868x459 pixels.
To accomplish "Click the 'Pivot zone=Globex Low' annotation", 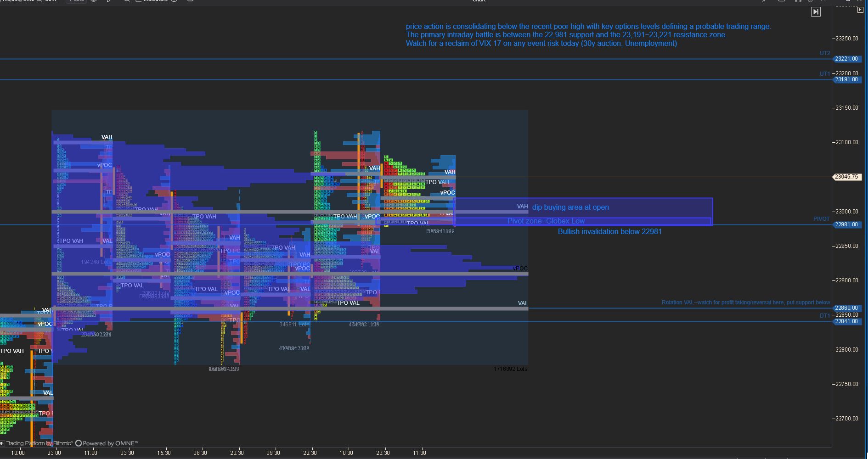I will 546,221.
